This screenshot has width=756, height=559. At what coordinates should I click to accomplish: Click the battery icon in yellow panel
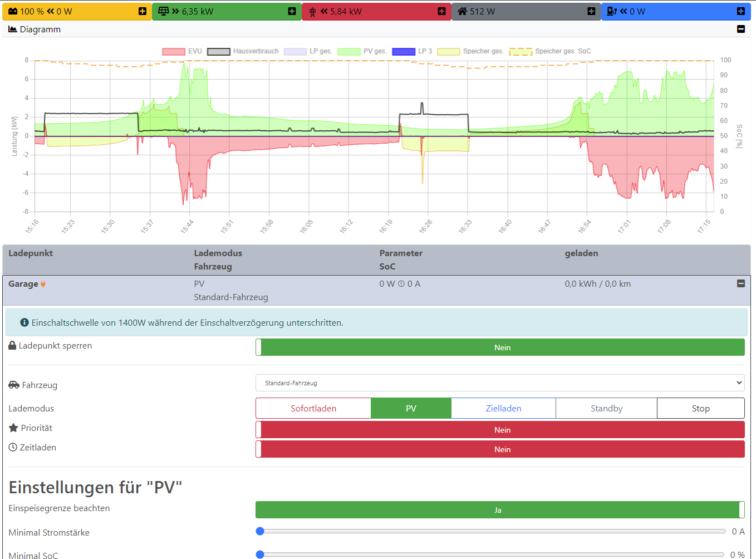point(13,11)
